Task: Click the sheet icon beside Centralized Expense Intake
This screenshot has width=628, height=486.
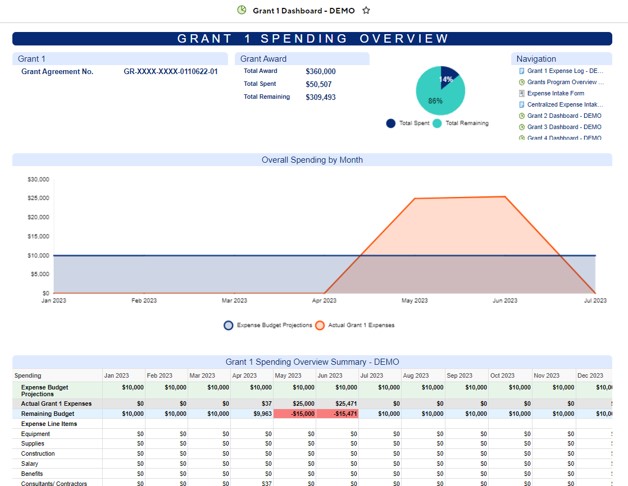Action: [521, 104]
